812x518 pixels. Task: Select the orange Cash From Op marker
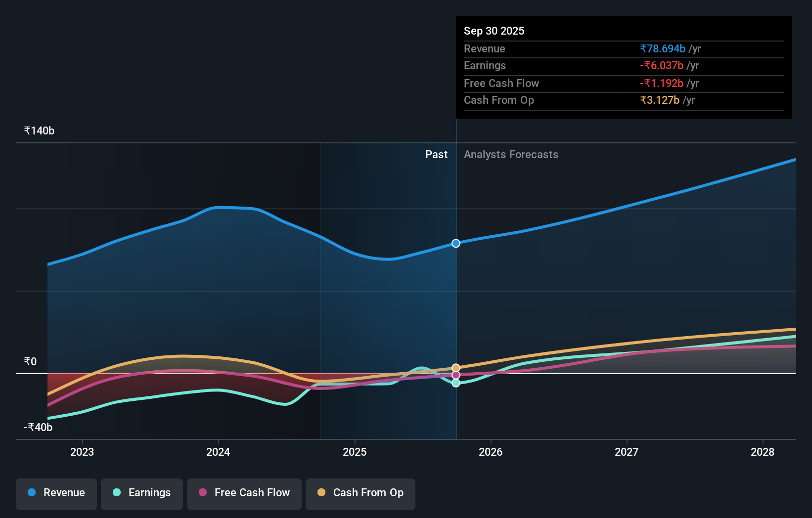click(x=455, y=367)
